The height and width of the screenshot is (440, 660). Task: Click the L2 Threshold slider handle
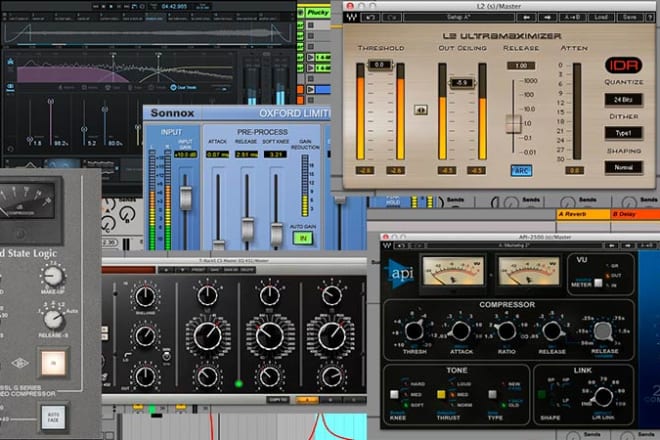tap(379, 64)
